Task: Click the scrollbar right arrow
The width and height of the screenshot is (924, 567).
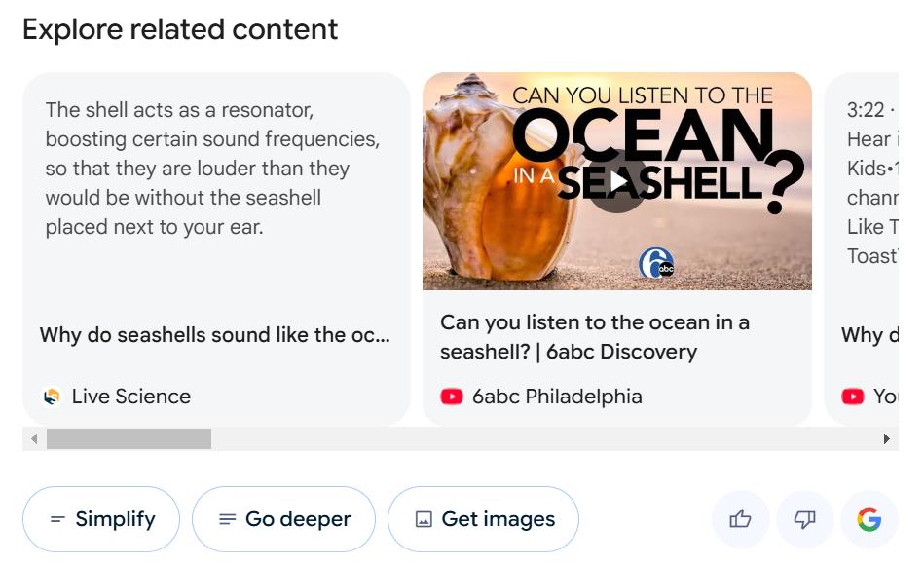Action: click(x=886, y=439)
